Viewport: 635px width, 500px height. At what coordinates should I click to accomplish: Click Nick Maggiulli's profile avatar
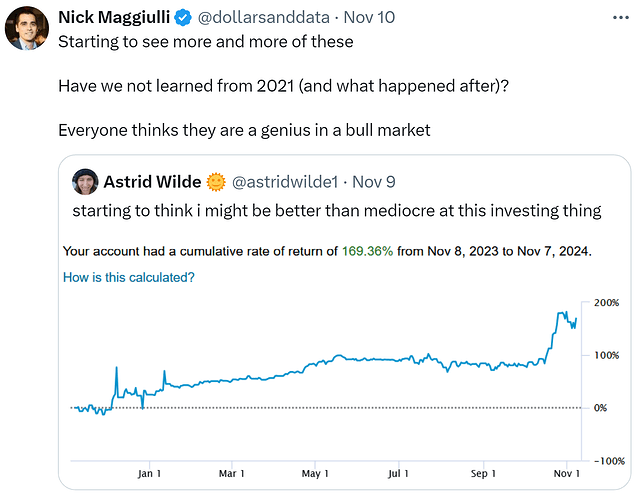(x=27, y=28)
